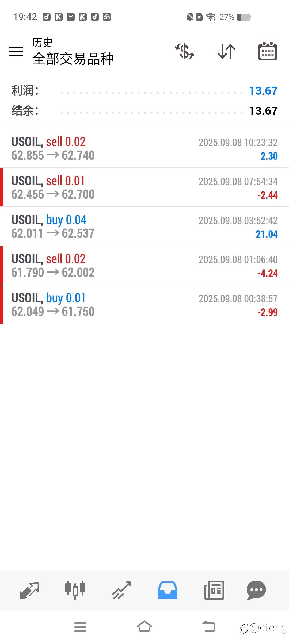Open the News tab icon
289x644 pixels.
tap(214, 590)
